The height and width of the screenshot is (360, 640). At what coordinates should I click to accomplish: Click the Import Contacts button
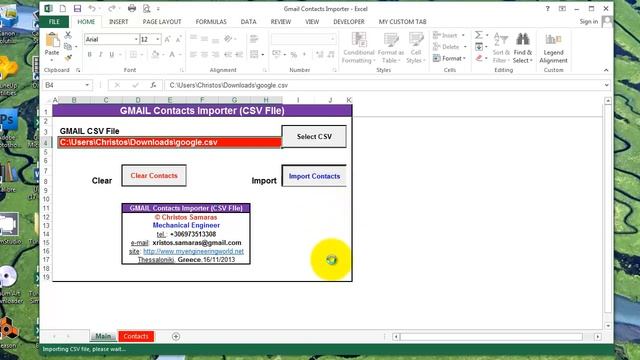pos(314,176)
